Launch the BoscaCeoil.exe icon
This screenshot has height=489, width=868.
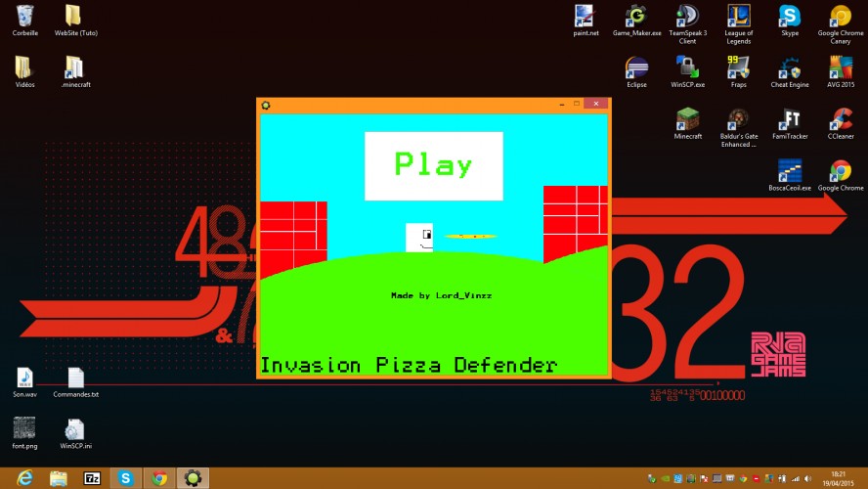pyautogui.click(x=790, y=175)
